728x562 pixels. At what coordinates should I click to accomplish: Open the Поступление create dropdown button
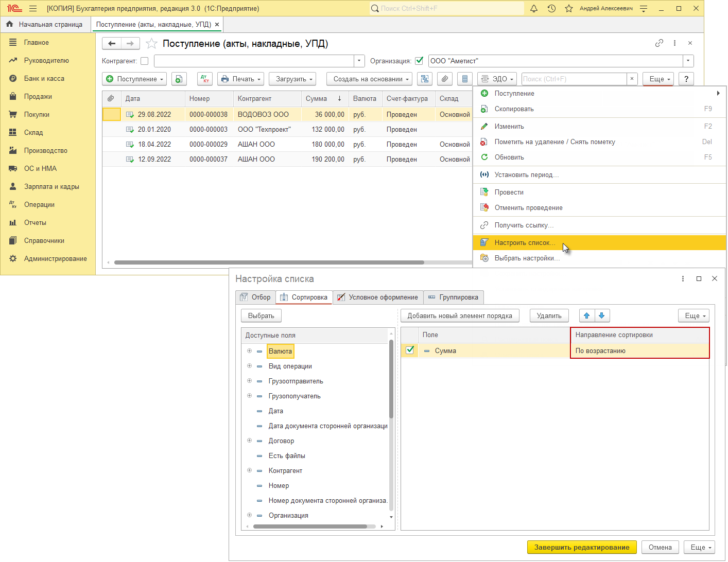click(135, 79)
